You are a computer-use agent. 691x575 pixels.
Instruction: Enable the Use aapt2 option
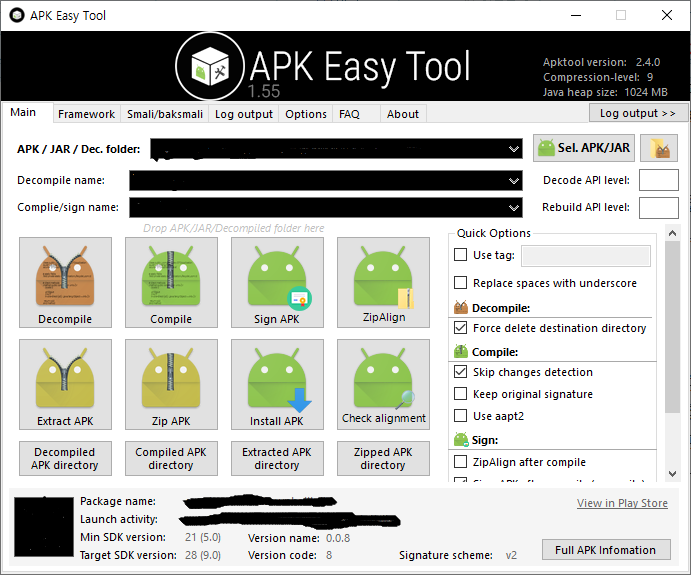pos(461,415)
